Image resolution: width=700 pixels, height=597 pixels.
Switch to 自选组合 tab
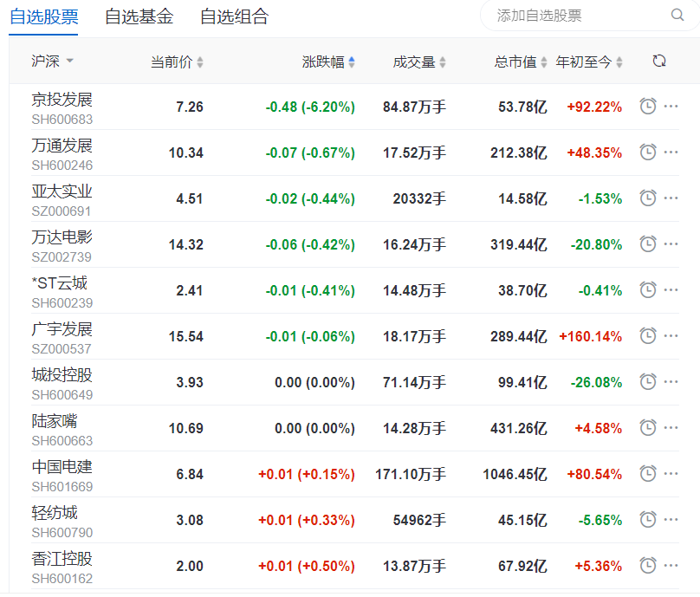coord(234,17)
